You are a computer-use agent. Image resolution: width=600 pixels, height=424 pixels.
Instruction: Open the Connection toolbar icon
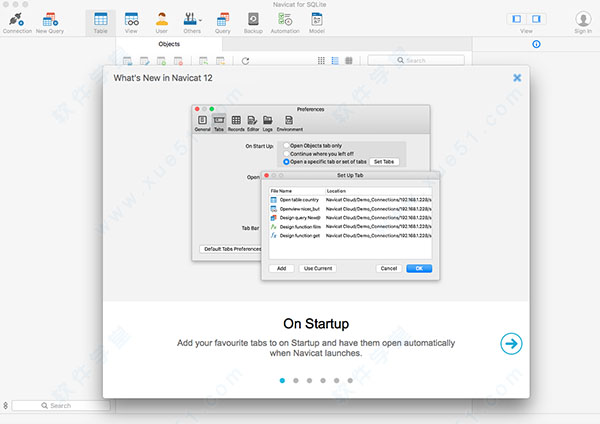[17, 23]
